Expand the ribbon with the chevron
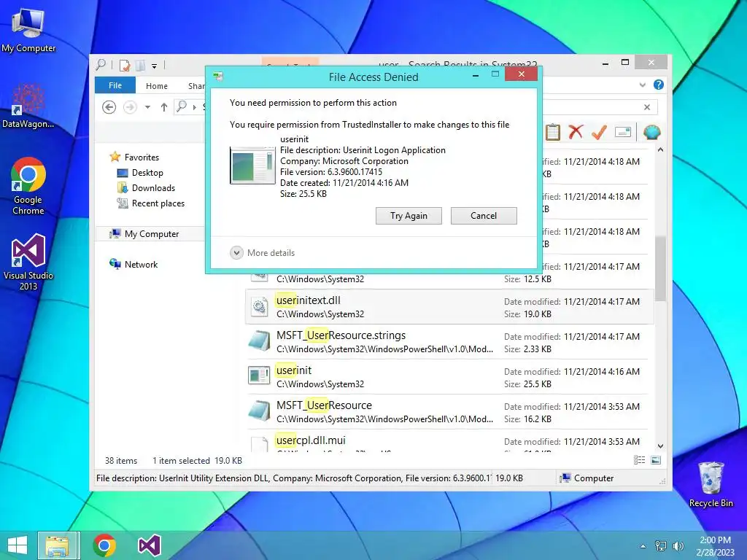The width and height of the screenshot is (747, 560). tap(643, 85)
